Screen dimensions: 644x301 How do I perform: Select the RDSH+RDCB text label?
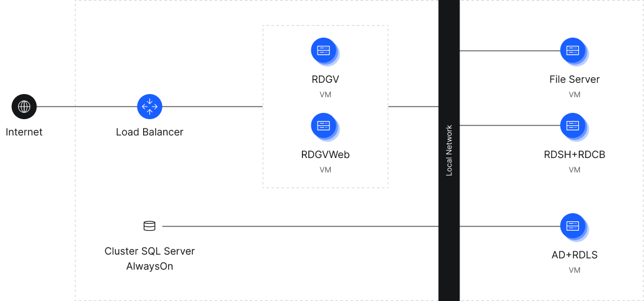click(x=574, y=154)
